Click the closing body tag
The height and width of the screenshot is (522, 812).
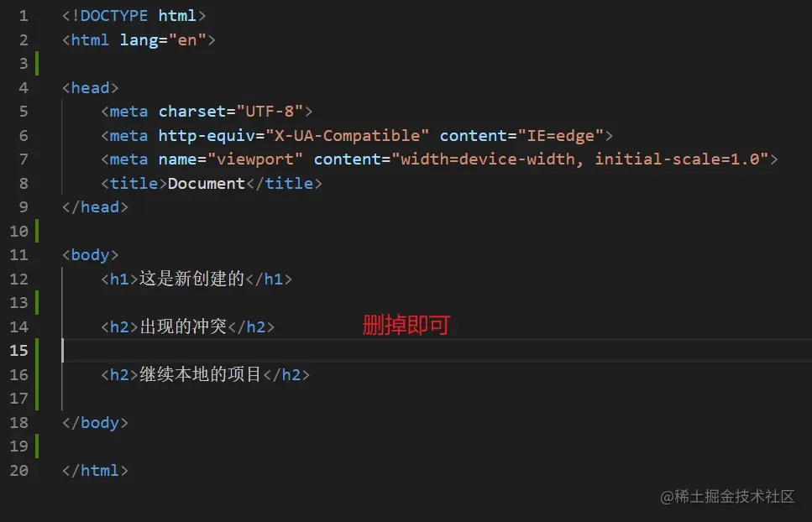click(x=94, y=422)
